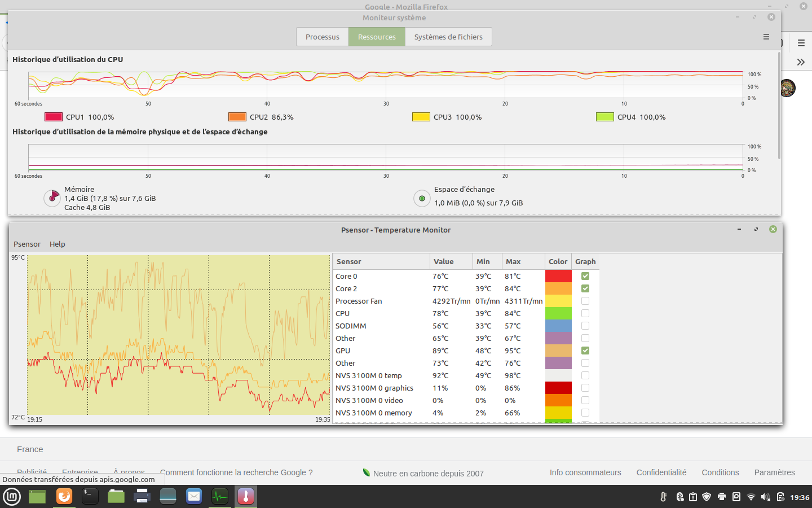Open Firefox hamburger application menu
The image size is (812, 508).
click(x=801, y=43)
